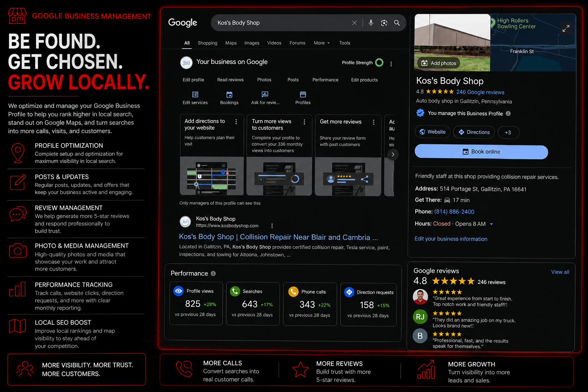The image size is (588, 392).
Task: Click View all reviews link
Action: pos(560,272)
